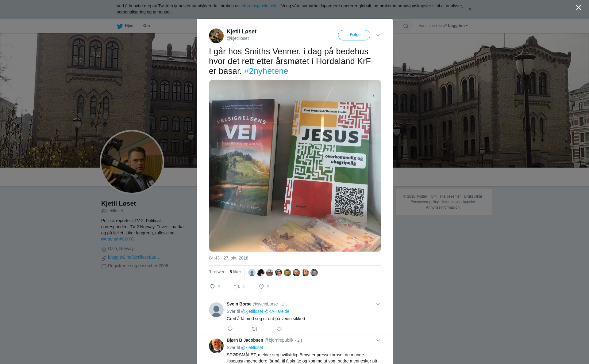589x364 pixels.
Task: Retweet the main tweet icon
Action: [x=237, y=286]
